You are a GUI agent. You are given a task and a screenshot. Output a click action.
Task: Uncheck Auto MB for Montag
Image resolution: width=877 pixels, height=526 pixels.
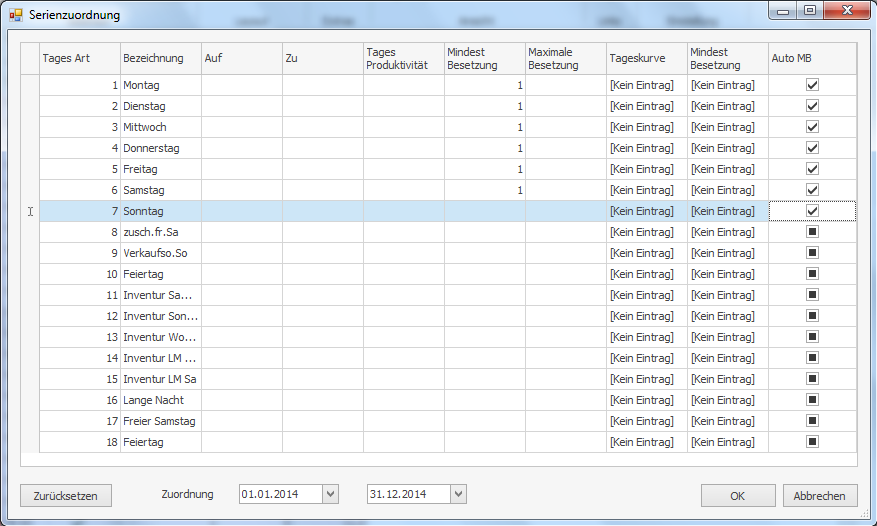pos(812,86)
